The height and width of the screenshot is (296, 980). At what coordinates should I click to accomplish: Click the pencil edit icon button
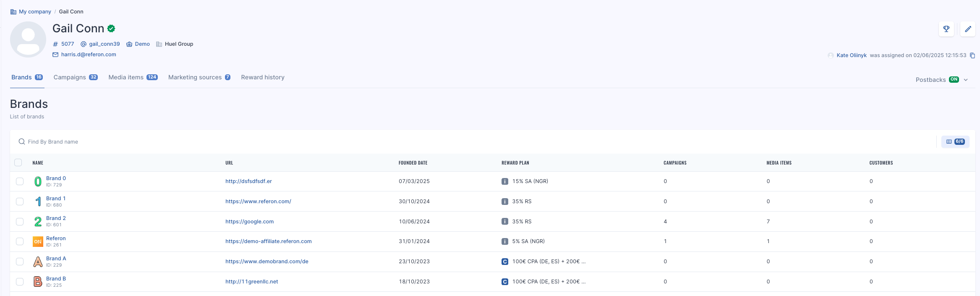(968, 29)
